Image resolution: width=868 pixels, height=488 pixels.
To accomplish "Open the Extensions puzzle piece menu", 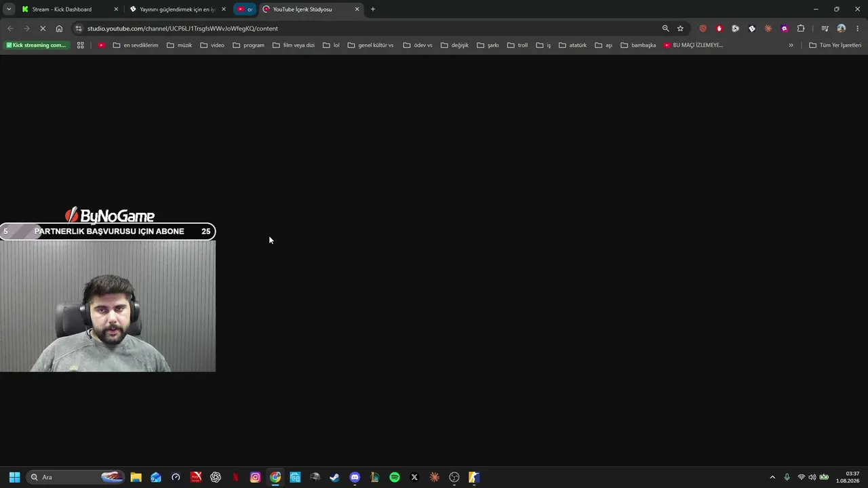I will pos(801,28).
